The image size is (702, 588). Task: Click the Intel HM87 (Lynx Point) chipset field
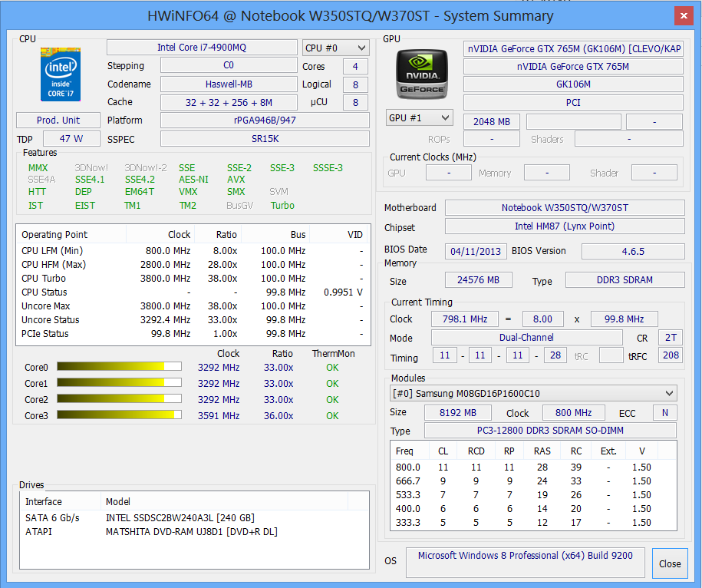(565, 226)
